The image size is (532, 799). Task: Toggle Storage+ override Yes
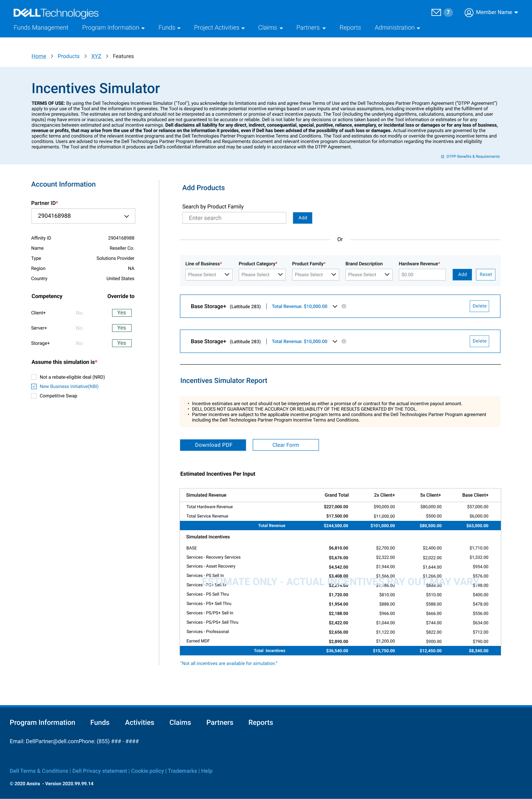pos(122,343)
